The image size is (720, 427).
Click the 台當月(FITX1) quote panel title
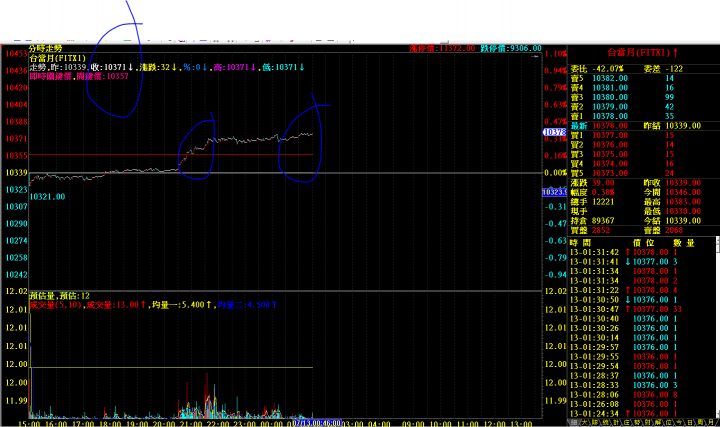point(643,53)
